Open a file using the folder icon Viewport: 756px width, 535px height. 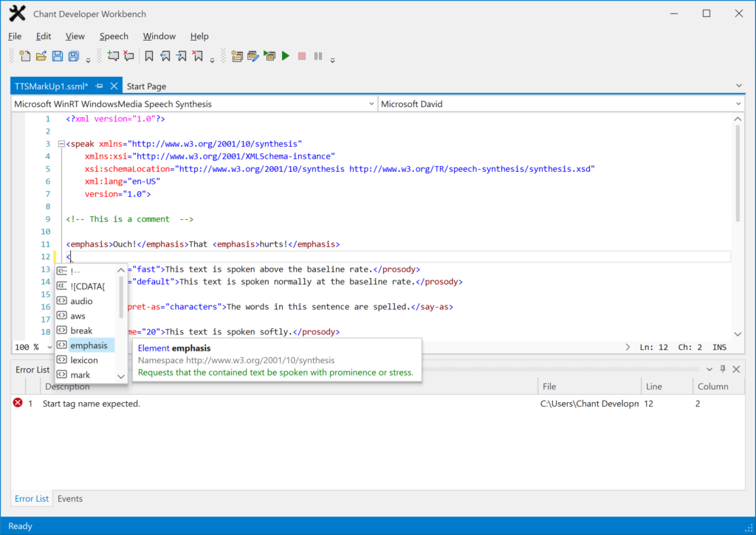[x=41, y=56]
